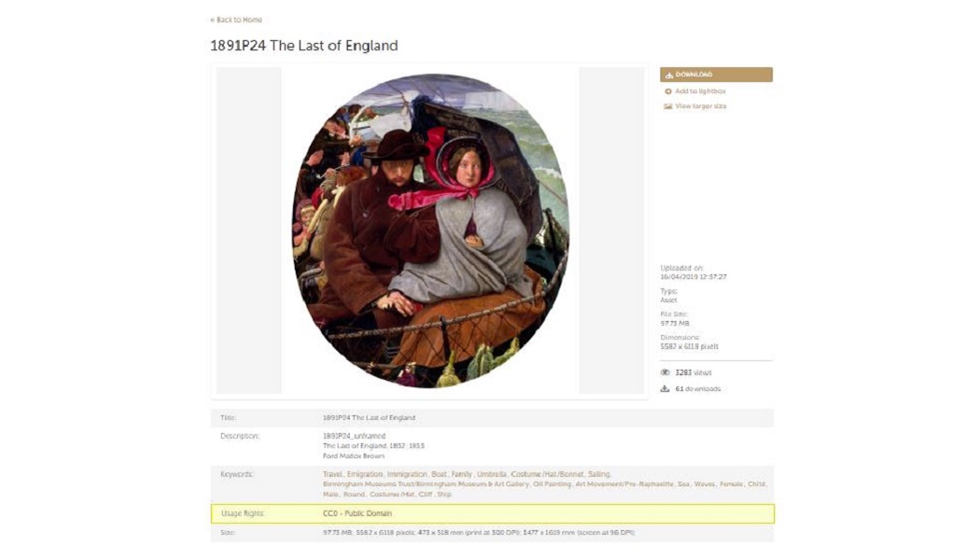This screenshot has width=980, height=560.
Task: Open the Back to Home link
Action: coord(235,19)
